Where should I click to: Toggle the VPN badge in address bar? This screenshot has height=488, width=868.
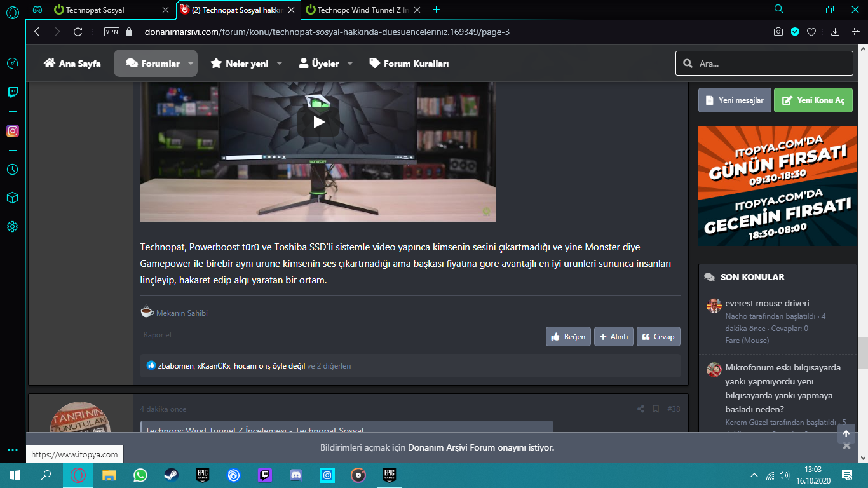pos(111,32)
